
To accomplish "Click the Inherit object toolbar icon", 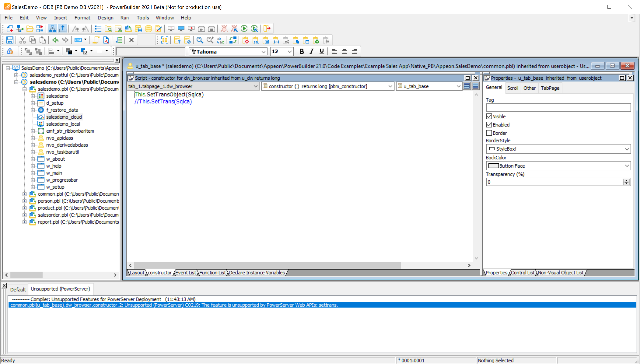I will (20, 29).
